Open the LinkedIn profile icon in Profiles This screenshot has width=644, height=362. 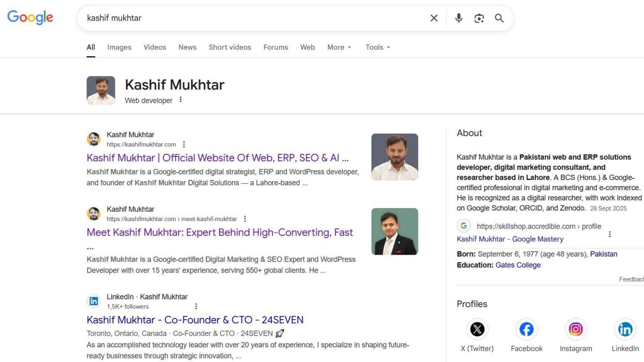coord(625,329)
